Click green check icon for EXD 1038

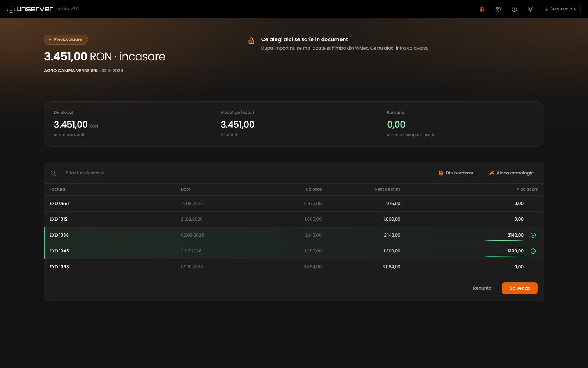[533, 235]
